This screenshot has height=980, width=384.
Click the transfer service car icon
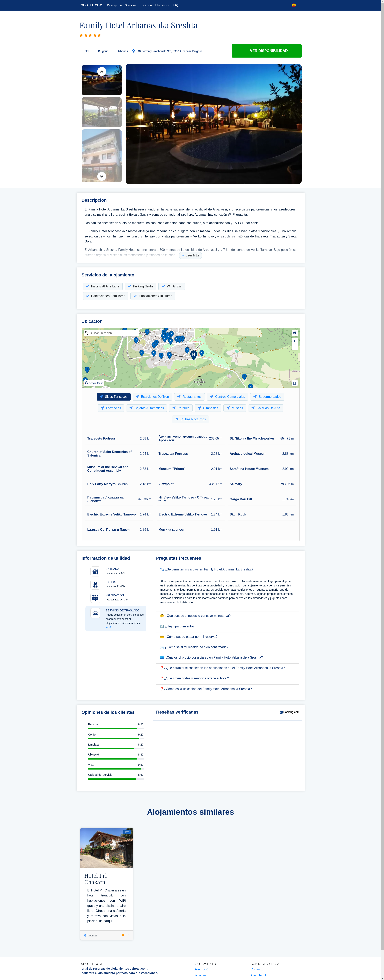click(x=96, y=613)
